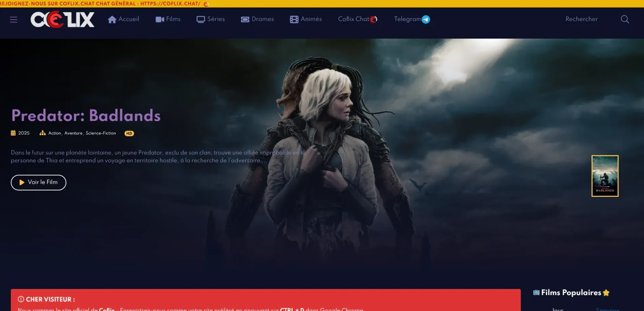Select the Action genre link
The height and width of the screenshot is (311, 644).
pos(55,133)
